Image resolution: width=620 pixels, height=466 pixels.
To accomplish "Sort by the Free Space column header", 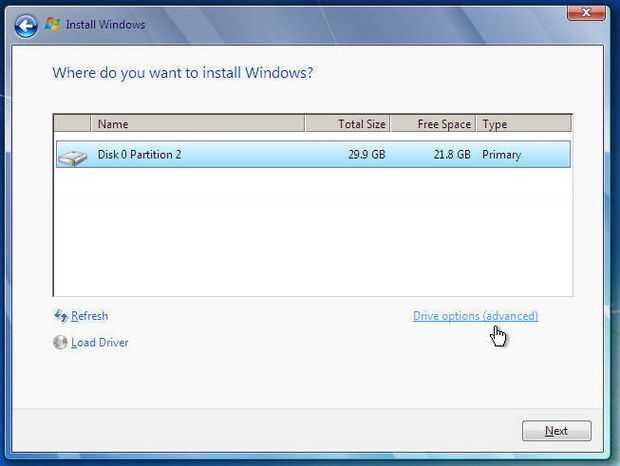I will pos(433,124).
